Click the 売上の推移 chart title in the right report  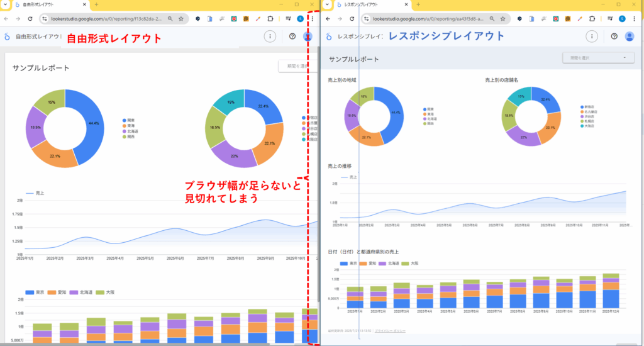tap(340, 167)
